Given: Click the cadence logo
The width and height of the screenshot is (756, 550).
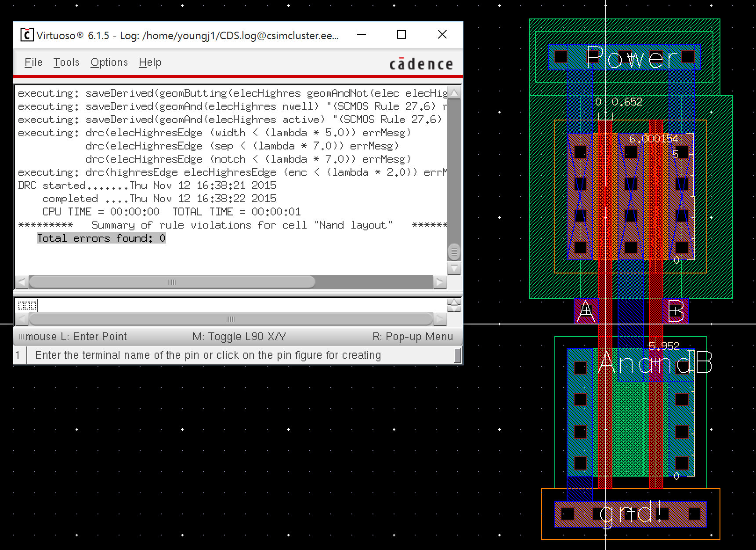Looking at the screenshot, I should coord(421,64).
